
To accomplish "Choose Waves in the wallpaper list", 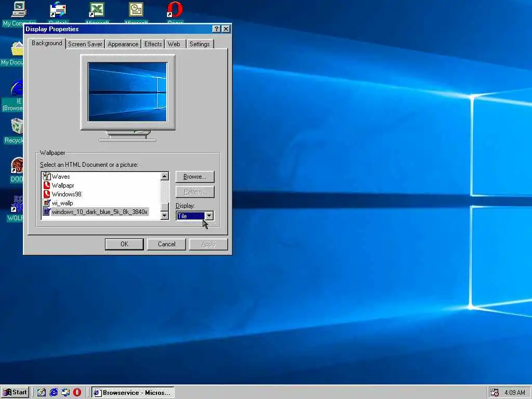I will point(61,177).
